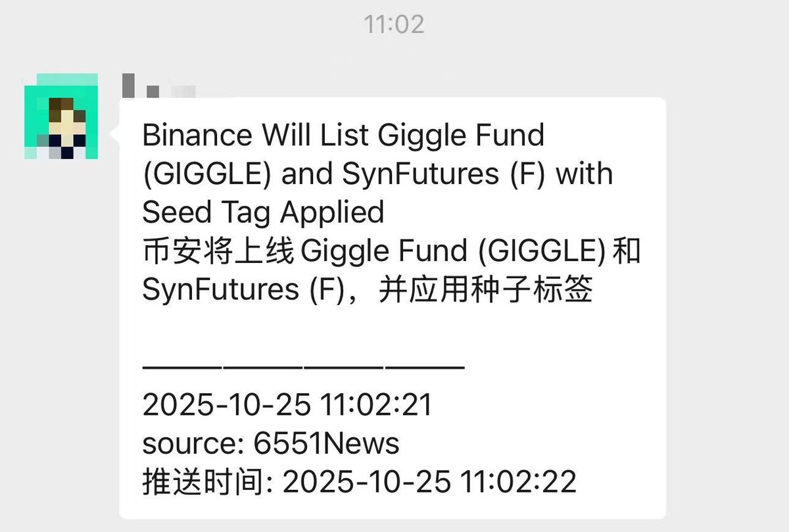
Task: Tap the Chinese text "币安将上线"
Action: click(218, 252)
